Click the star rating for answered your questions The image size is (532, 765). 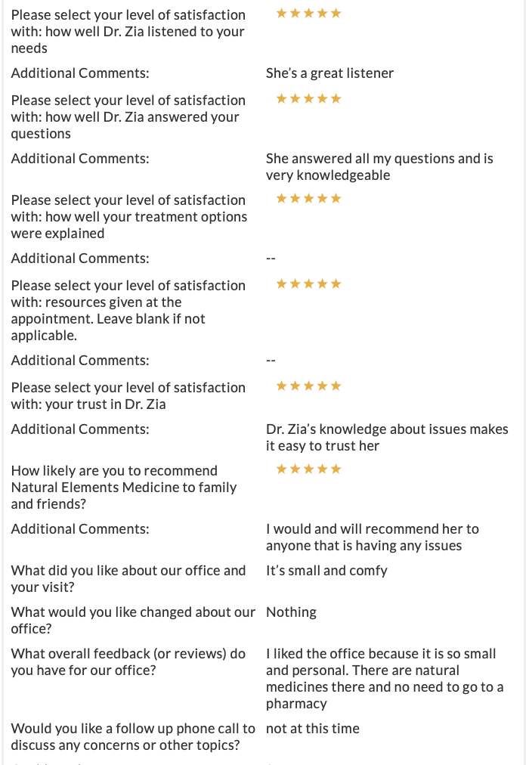(x=308, y=98)
